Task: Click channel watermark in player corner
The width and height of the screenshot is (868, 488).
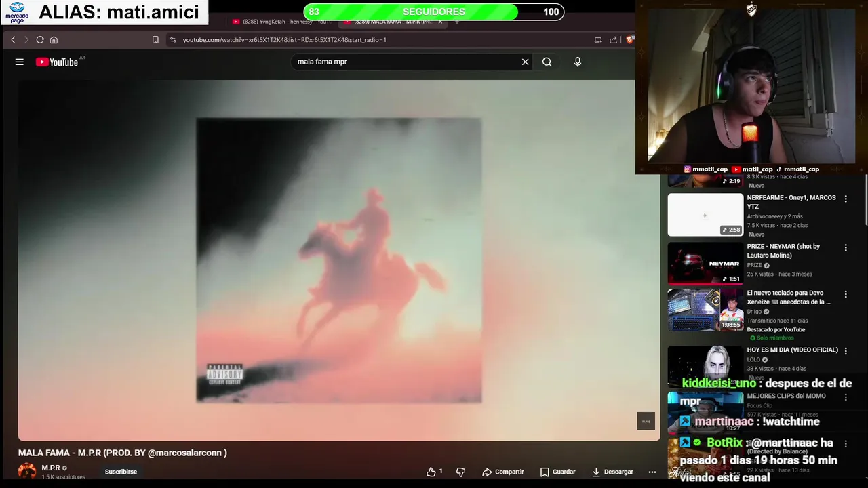Action: point(646,421)
